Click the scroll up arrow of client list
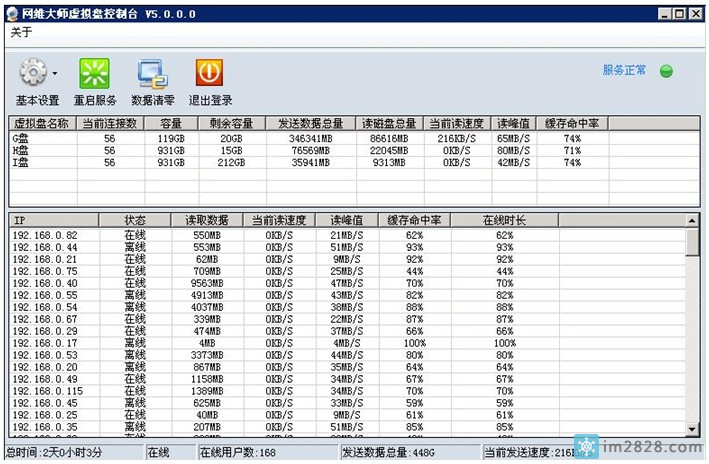 click(692, 221)
